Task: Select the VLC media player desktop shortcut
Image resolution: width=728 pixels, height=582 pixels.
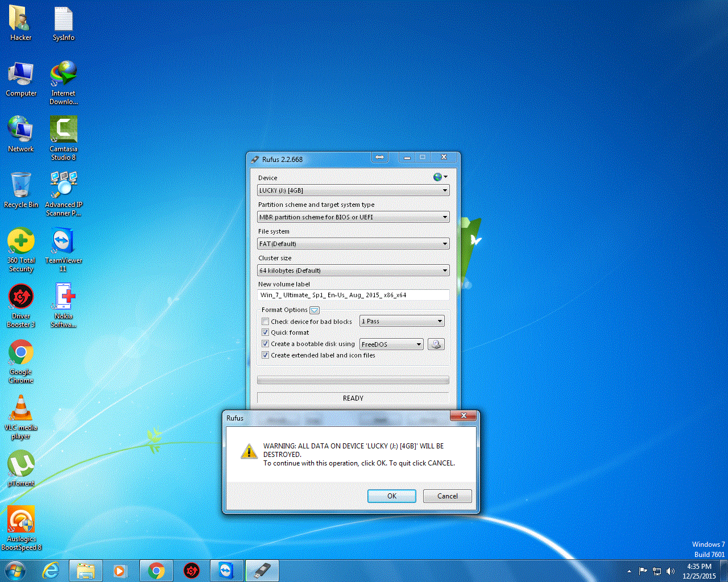Action: 21,417
